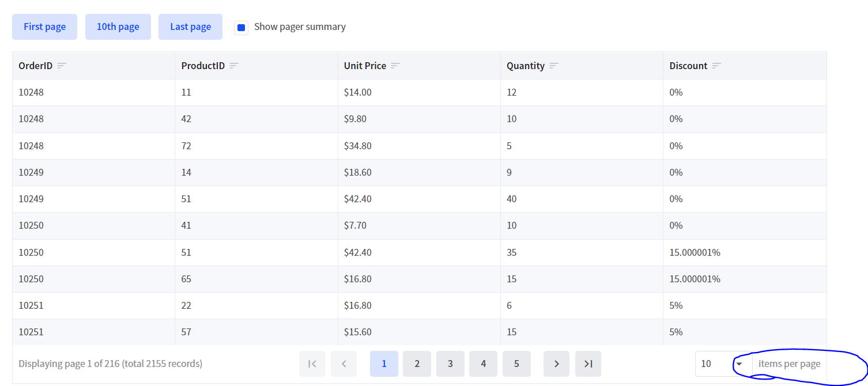Go to first page using pager icon
Image resolution: width=868 pixels, height=386 pixels.
click(x=312, y=364)
